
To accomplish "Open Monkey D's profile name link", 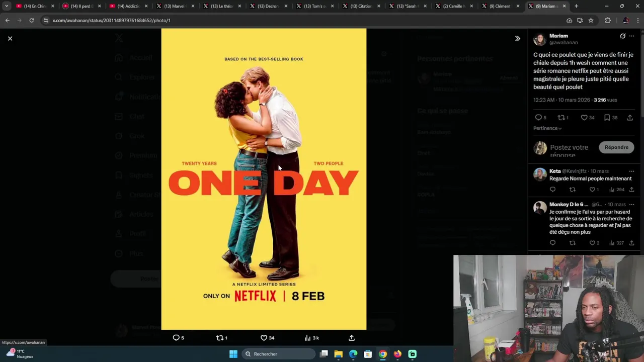I will click(x=569, y=205).
